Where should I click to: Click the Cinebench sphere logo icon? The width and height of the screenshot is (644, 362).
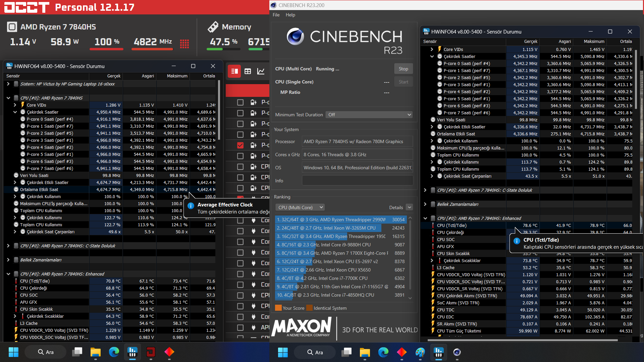click(296, 37)
